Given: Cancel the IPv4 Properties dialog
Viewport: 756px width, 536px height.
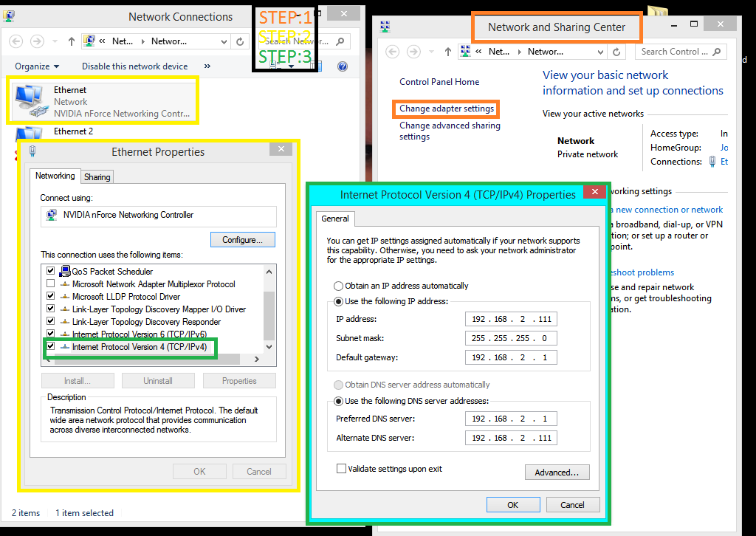Looking at the screenshot, I should click(x=573, y=505).
